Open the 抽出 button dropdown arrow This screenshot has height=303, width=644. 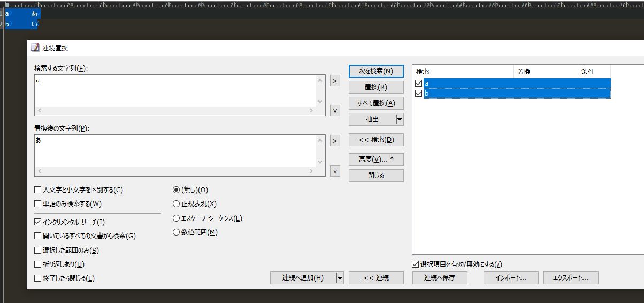pos(400,119)
